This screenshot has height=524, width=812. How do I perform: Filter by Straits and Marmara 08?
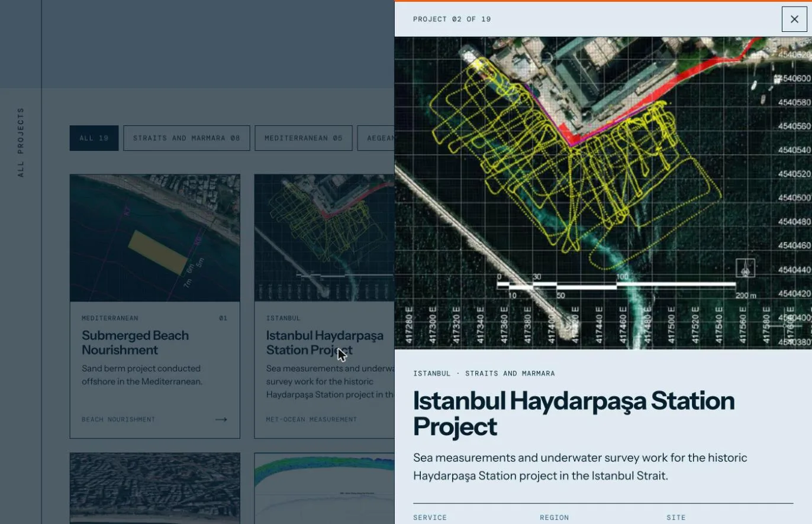click(x=186, y=138)
